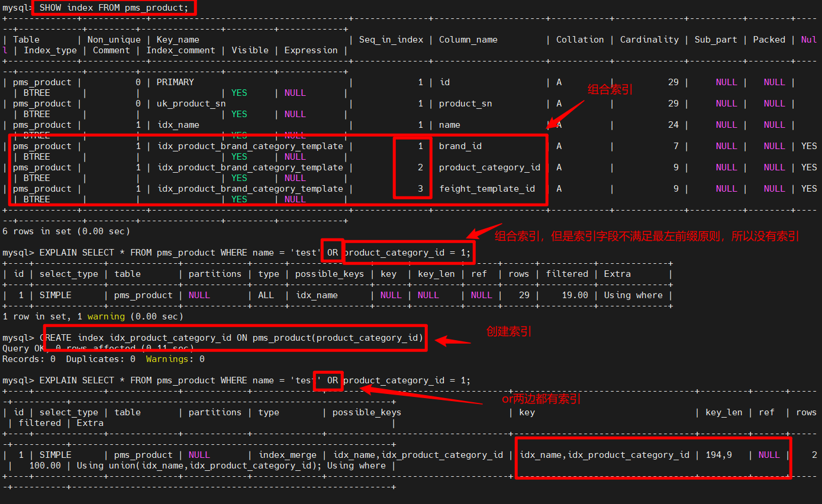Click the 'Using union(idx_name,idx_product_category_id)' extra text
The height and width of the screenshot is (504, 822).
[x=199, y=466]
